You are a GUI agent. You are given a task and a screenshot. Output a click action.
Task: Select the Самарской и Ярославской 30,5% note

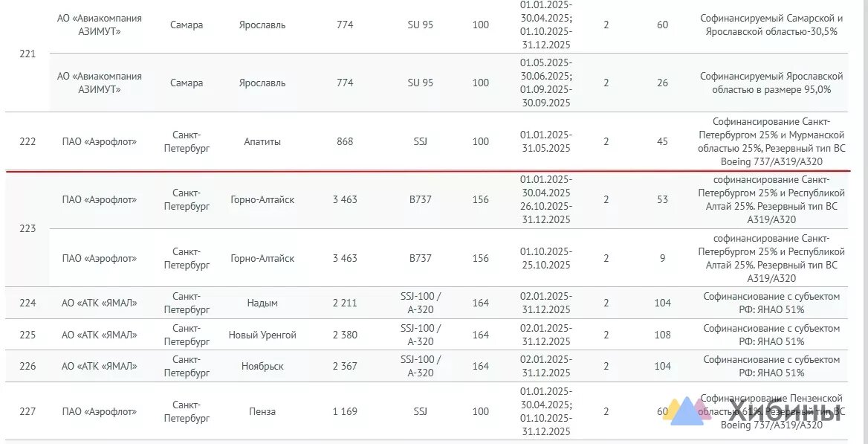tap(771, 25)
